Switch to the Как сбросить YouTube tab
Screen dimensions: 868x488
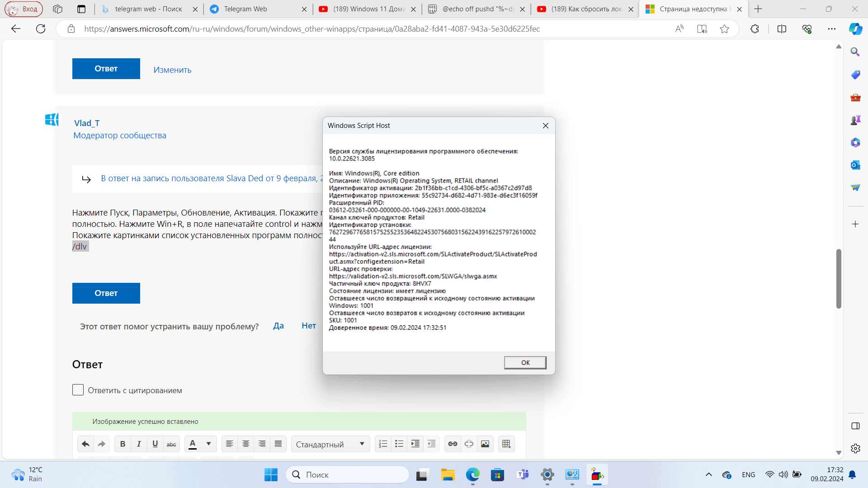[x=585, y=9]
